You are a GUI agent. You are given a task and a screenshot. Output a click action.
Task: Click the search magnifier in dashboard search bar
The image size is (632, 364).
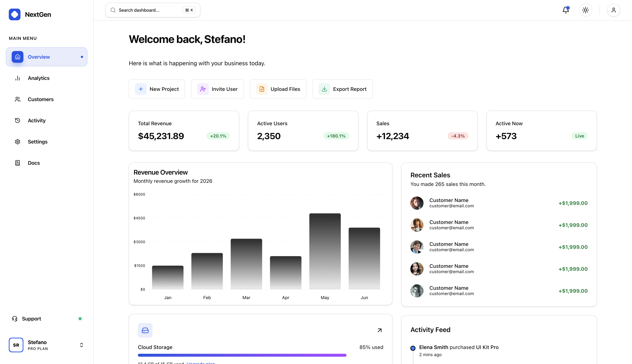[113, 10]
